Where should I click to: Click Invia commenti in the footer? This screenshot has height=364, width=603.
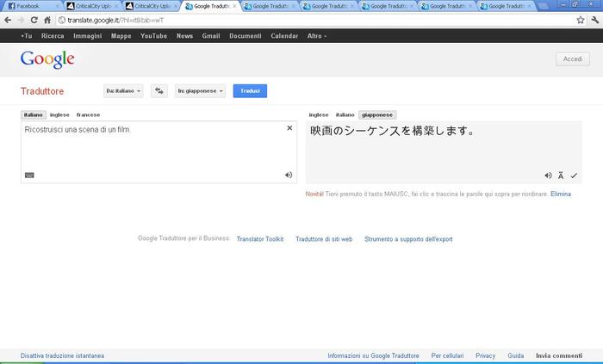[559, 355]
